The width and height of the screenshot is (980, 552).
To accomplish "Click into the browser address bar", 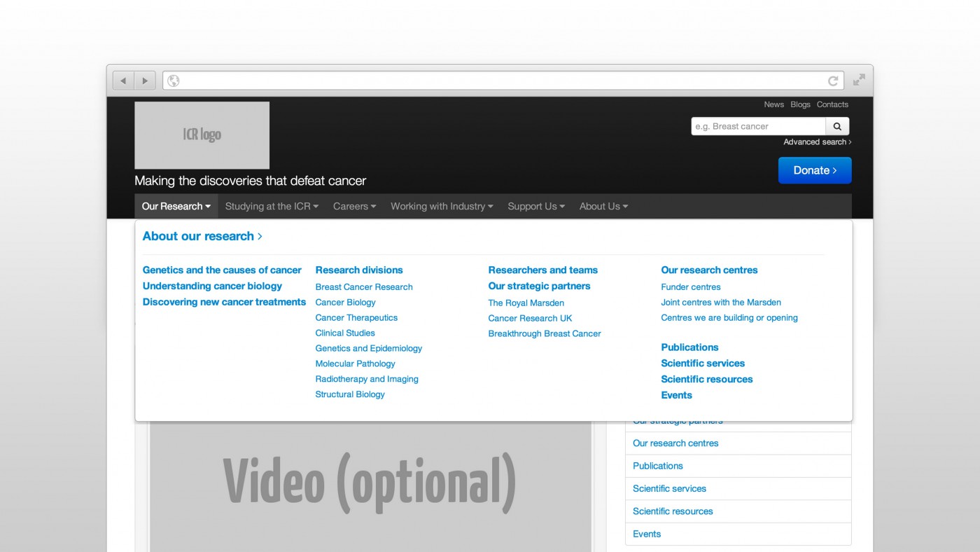I will point(503,81).
